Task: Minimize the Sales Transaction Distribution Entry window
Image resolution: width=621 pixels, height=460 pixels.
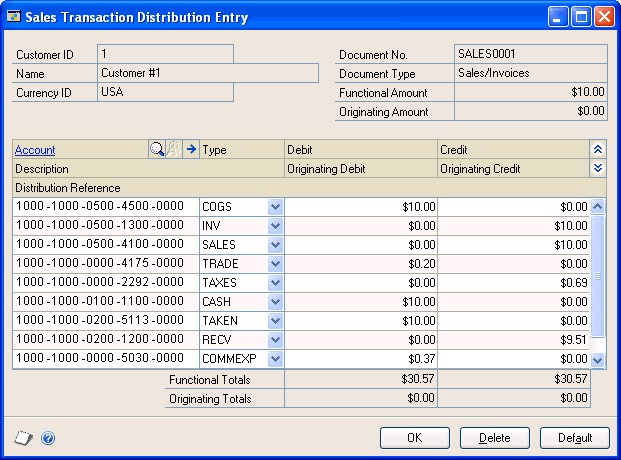Action: [558, 17]
